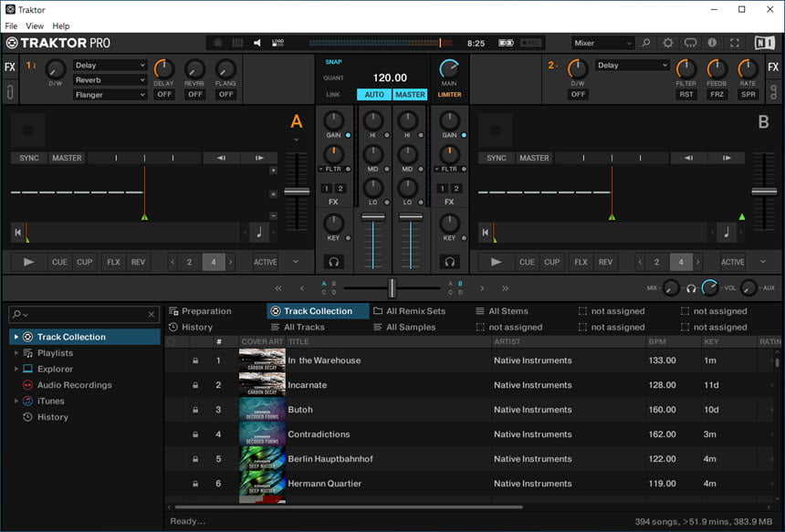Screen dimensions: 785x532
Task: Click Deck A tempo fader
Action: point(297,192)
